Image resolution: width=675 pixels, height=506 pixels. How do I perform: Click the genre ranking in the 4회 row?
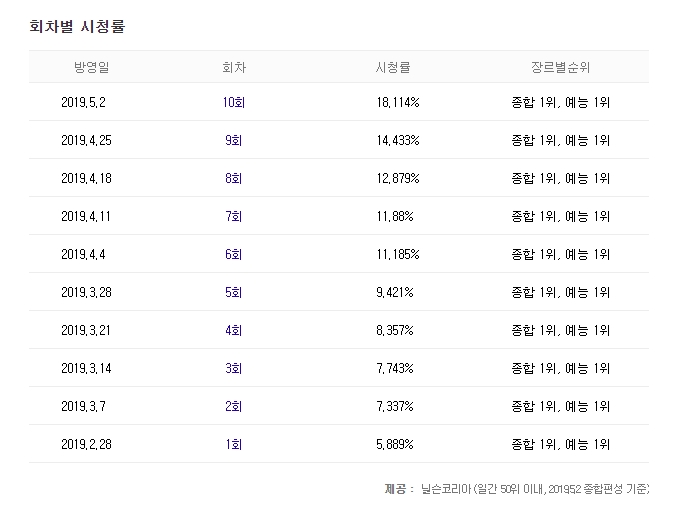560,330
